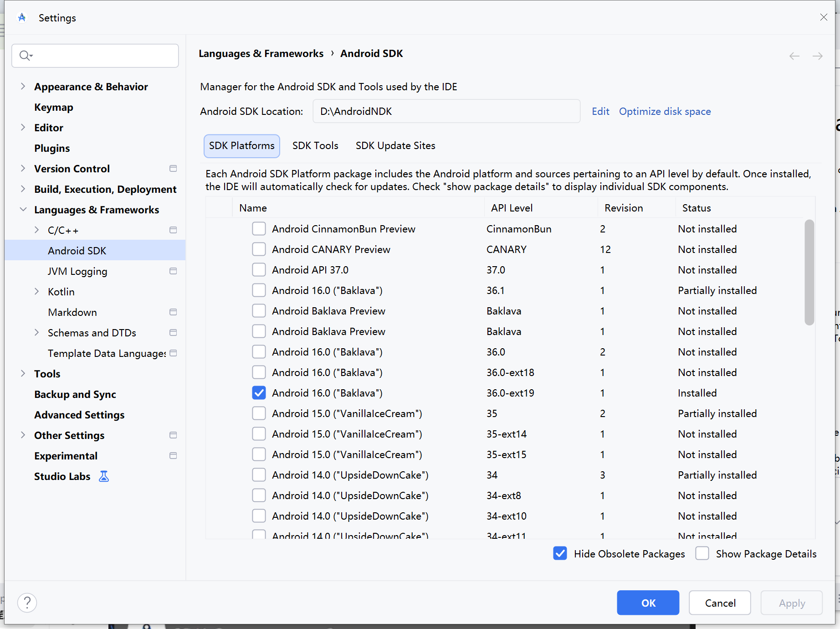This screenshot has height=629, width=840.
Task: Click project-level icon next to Version Control
Action: click(x=173, y=169)
